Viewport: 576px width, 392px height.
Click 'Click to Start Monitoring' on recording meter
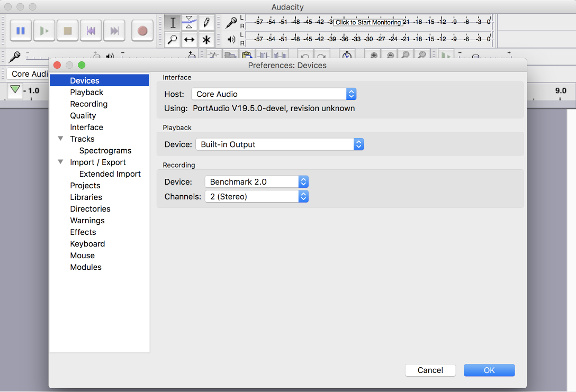tap(368, 22)
